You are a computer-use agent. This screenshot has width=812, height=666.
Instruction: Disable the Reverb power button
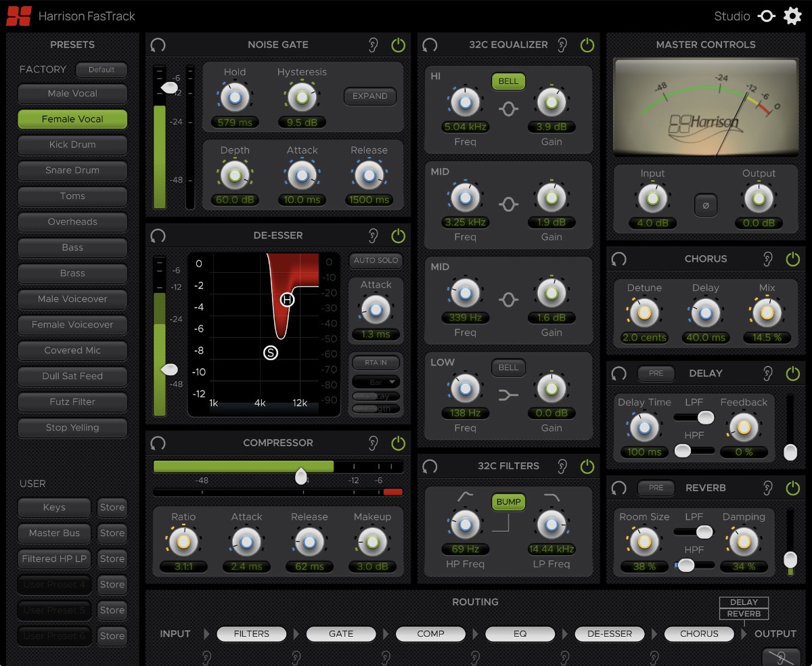[x=792, y=488]
